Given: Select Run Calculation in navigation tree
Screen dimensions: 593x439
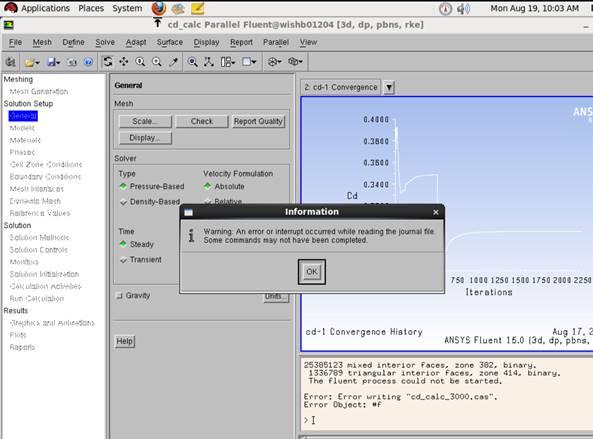Looking at the screenshot, I should 36,299.
